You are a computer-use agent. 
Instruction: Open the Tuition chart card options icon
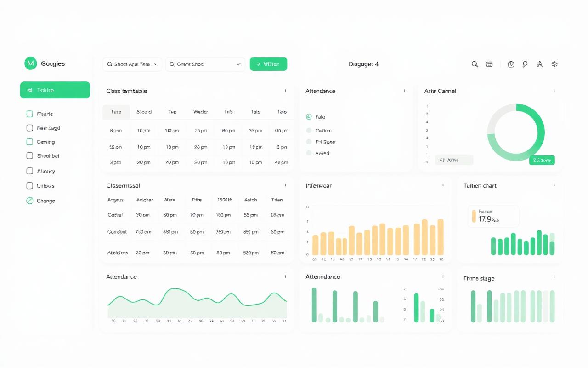[554, 185]
